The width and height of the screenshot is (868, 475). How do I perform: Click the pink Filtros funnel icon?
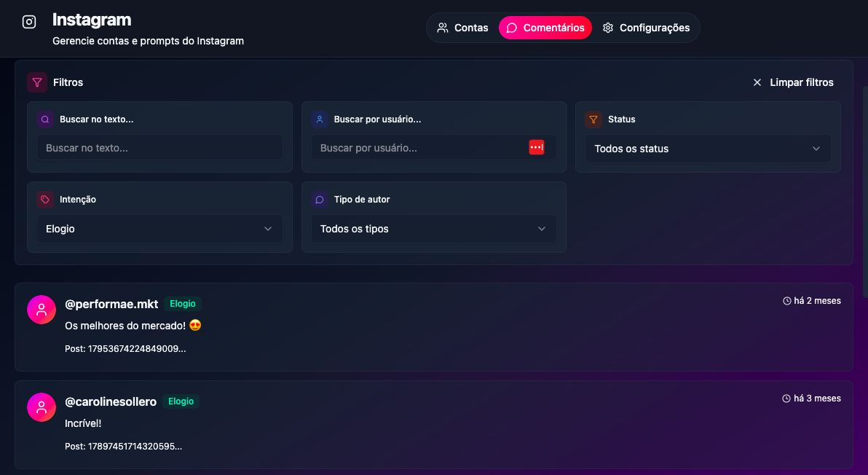37,82
